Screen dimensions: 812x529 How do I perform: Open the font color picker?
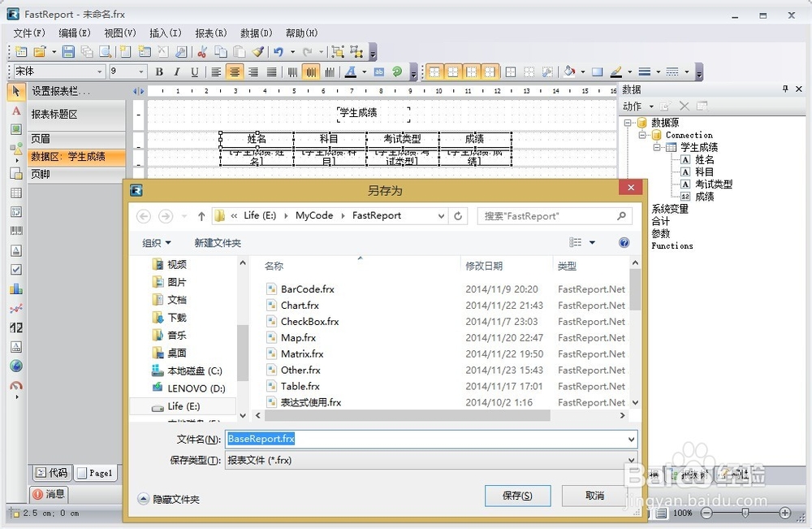(349, 72)
